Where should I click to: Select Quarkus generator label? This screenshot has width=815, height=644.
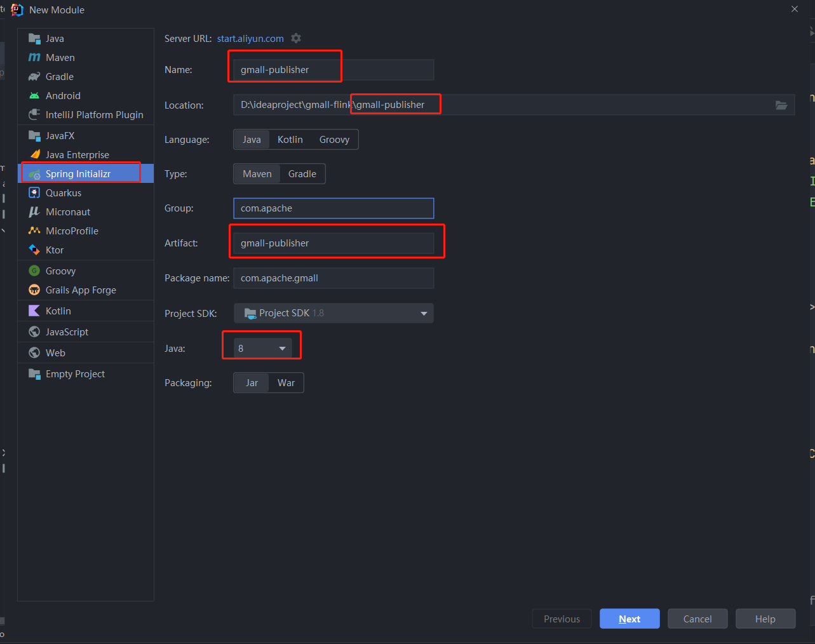coord(64,193)
